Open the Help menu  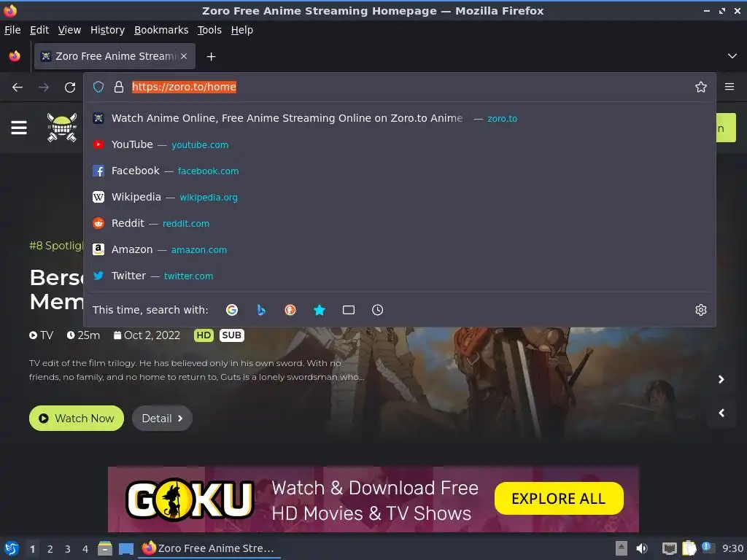tap(242, 30)
